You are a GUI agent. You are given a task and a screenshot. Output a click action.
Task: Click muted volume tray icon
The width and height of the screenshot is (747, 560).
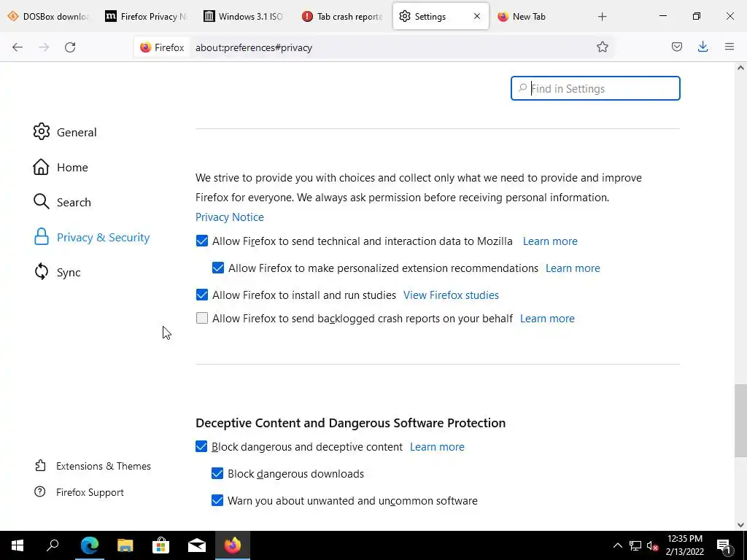(652, 545)
